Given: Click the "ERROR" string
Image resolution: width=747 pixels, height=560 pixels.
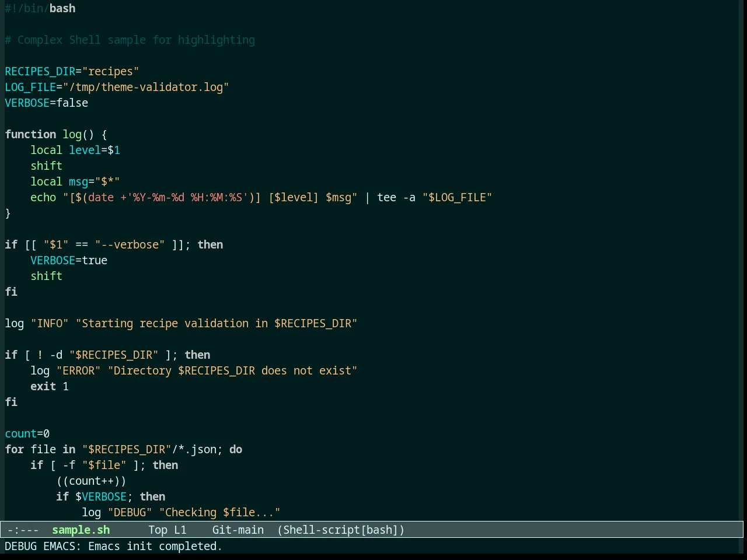Looking at the screenshot, I should click(x=79, y=370).
